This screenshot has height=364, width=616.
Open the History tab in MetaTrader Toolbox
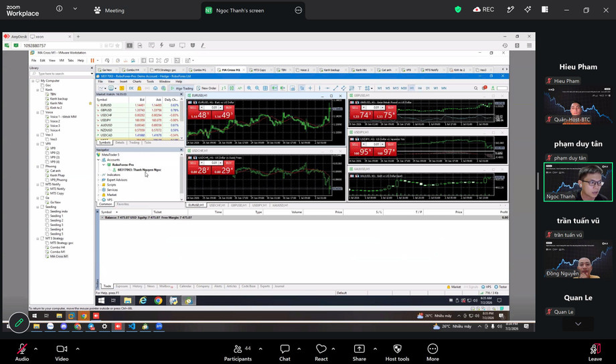pos(137,286)
